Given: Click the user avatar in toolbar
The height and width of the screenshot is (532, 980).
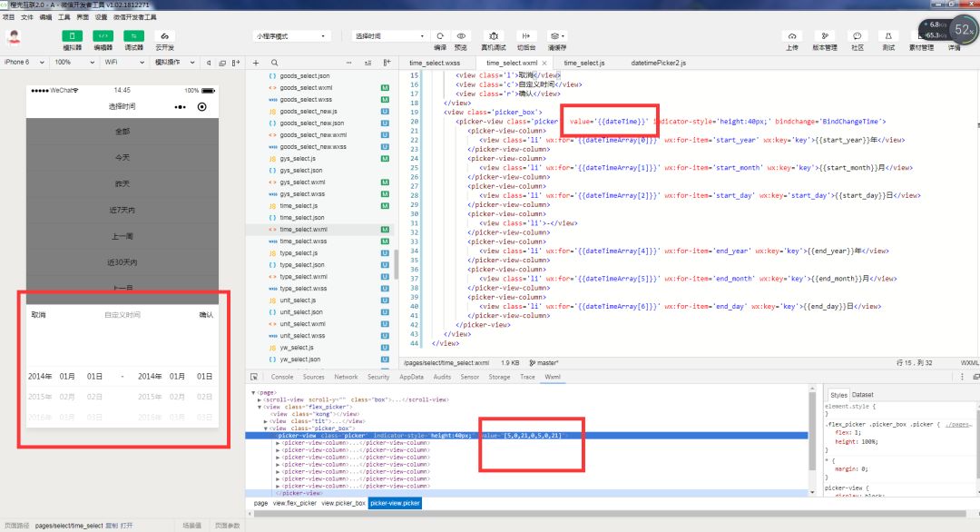Looking at the screenshot, I should tap(15, 37).
